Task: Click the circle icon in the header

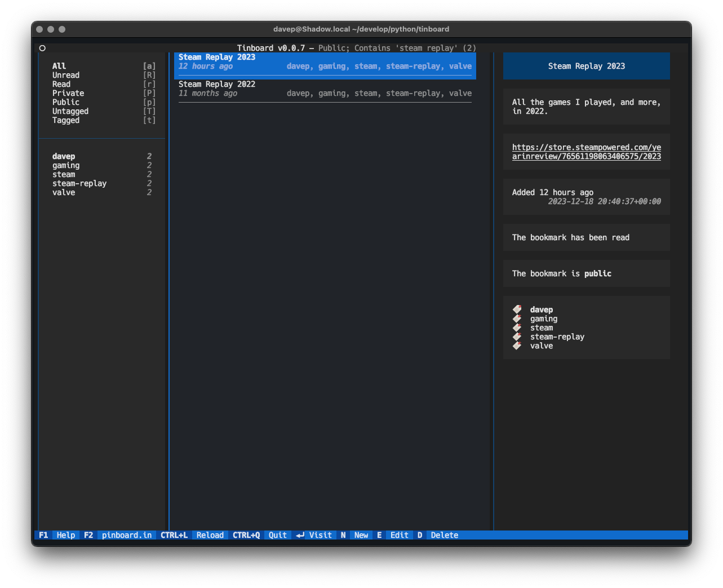Action: tap(42, 48)
